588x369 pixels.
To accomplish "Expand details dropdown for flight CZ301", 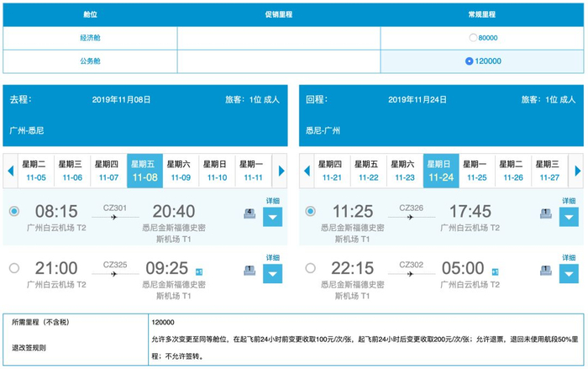I will pyautogui.click(x=273, y=218).
